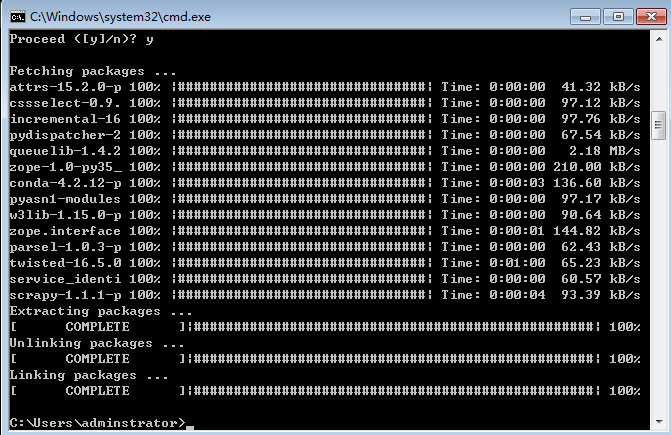671x435 pixels.
Task: Click the twisted-16.5.0 package name
Action: (x=65, y=263)
